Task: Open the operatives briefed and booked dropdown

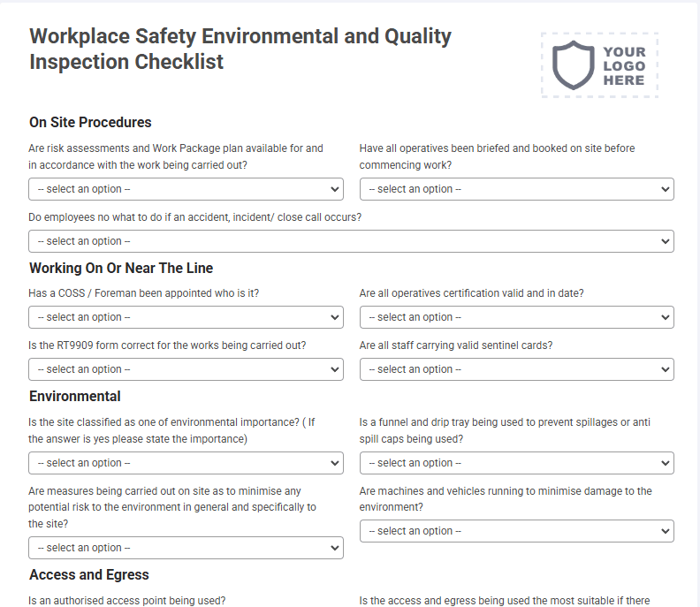Action: click(x=516, y=189)
